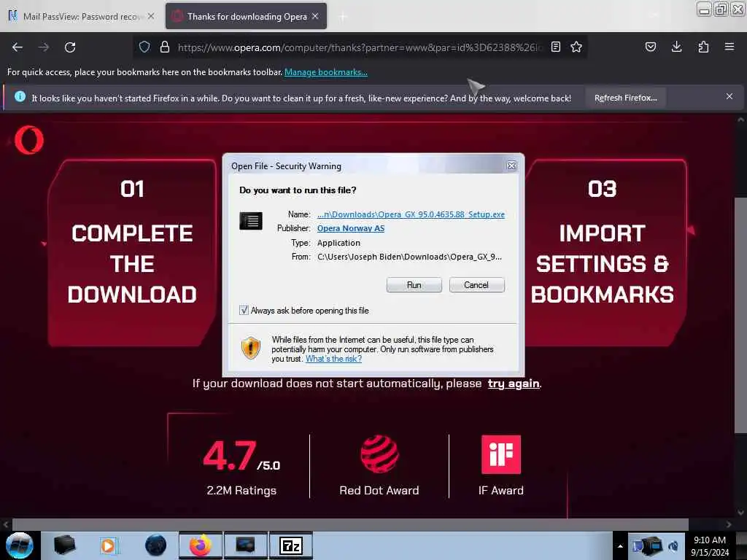The height and width of the screenshot is (560, 747).
Task: Open the Downloads toolbar icon
Action: [676, 47]
